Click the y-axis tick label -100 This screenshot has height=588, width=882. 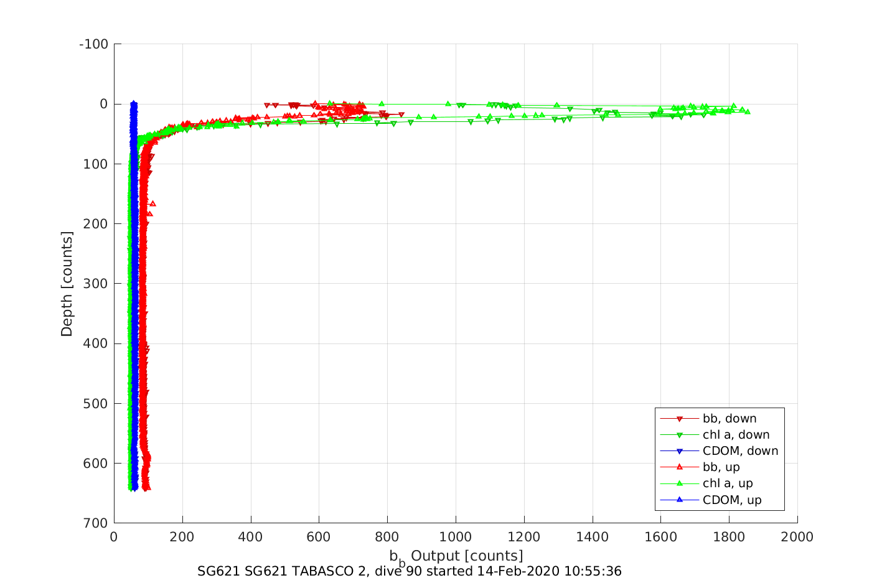click(94, 44)
